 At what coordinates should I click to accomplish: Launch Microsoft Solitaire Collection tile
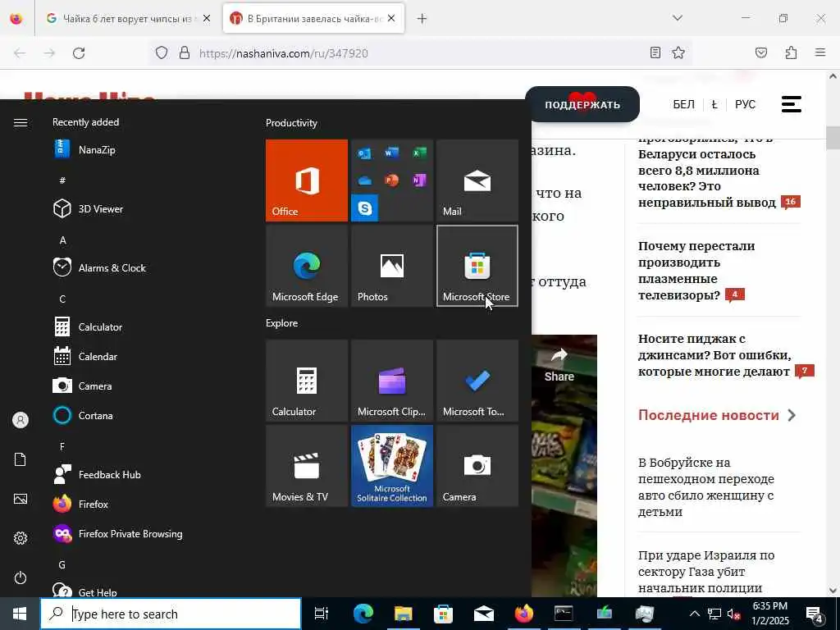click(391, 466)
